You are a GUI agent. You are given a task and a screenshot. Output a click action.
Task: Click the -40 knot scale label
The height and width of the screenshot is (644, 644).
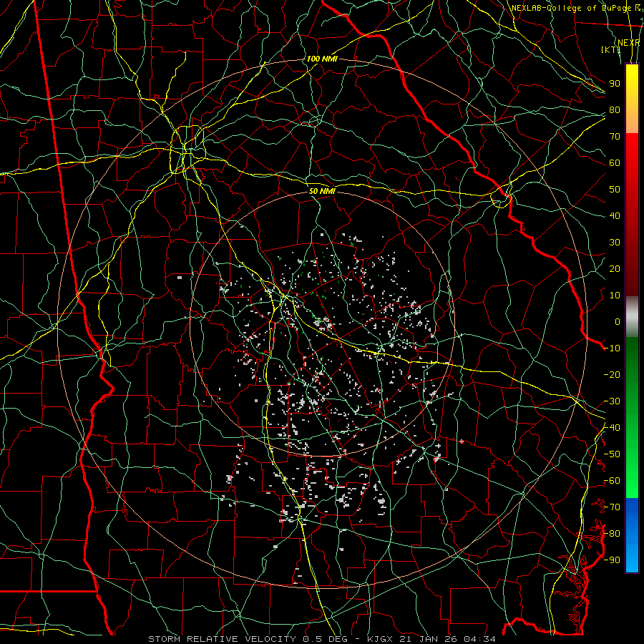pos(612,428)
